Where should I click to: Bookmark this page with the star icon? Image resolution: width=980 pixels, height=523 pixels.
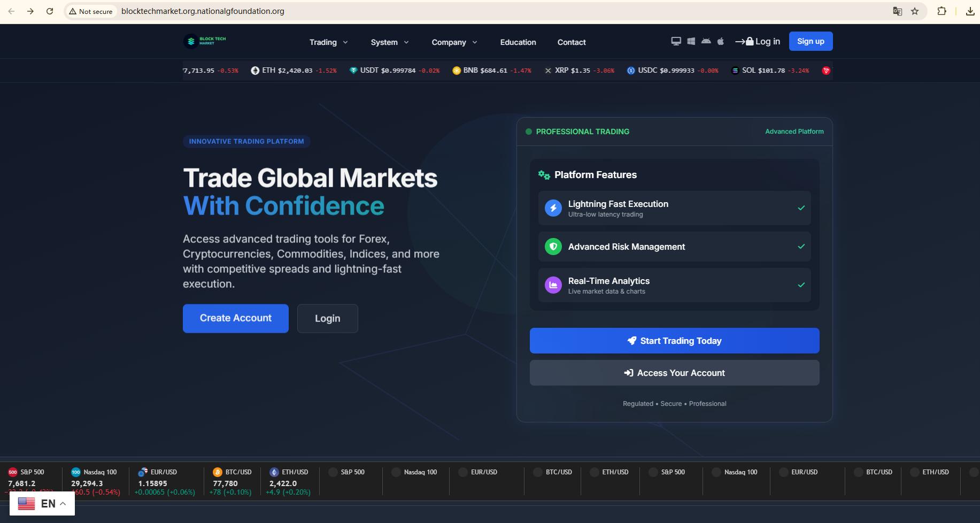(915, 11)
